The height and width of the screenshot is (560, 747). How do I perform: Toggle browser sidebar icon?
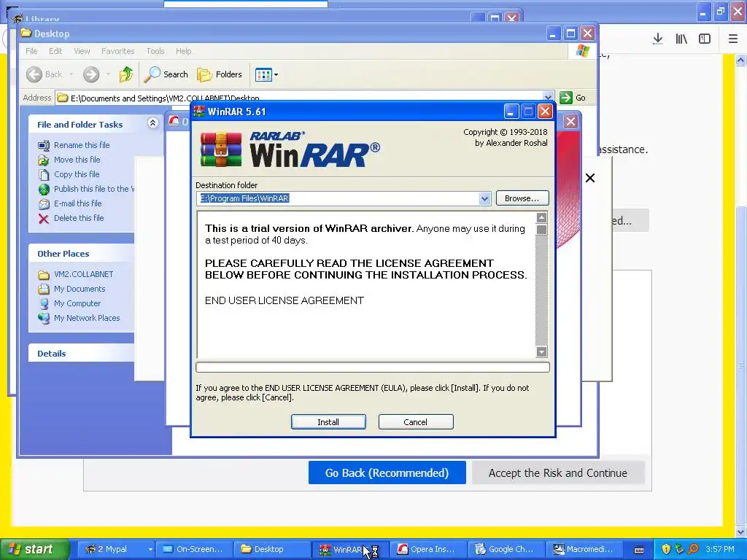pyautogui.click(x=705, y=39)
